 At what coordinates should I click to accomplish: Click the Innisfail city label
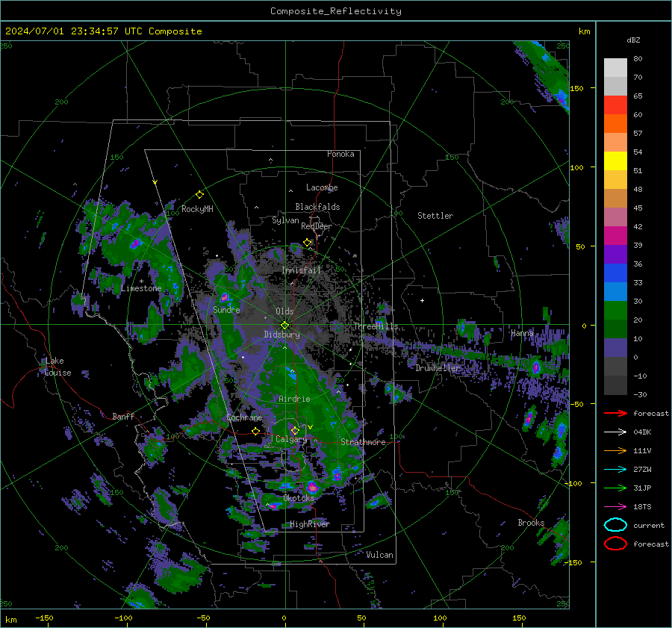(302, 270)
